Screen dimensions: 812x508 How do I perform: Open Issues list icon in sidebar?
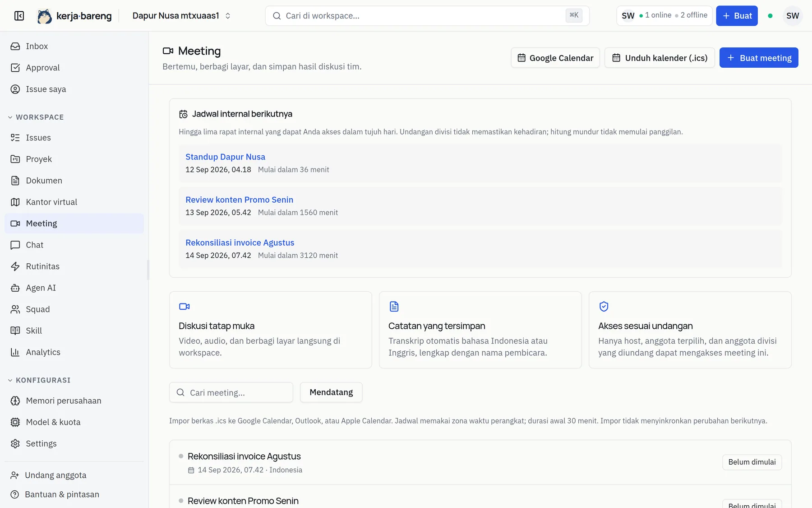click(x=15, y=138)
